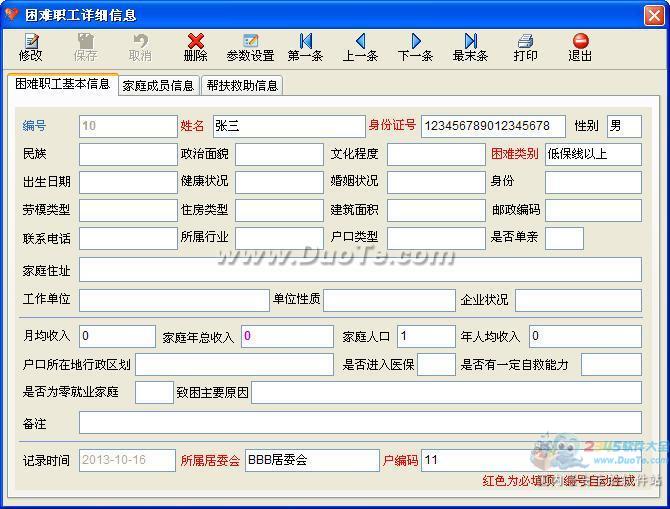Jump to 第一条 (First record)
670x509 pixels.
(x=305, y=46)
